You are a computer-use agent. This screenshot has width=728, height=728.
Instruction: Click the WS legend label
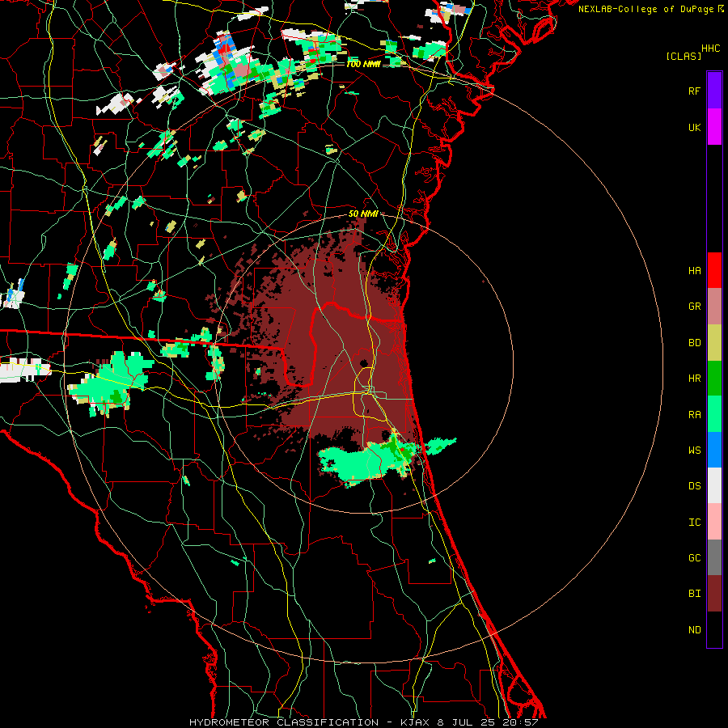(x=694, y=451)
